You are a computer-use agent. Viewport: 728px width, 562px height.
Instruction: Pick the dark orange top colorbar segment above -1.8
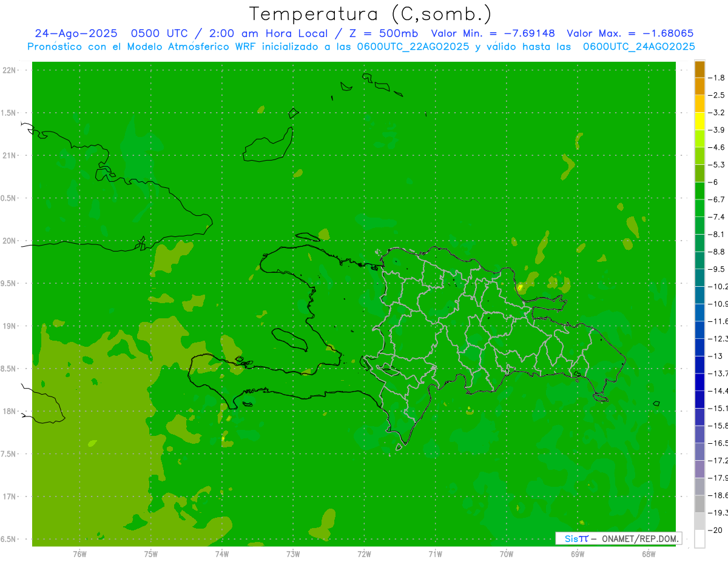(x=699, y=69)
